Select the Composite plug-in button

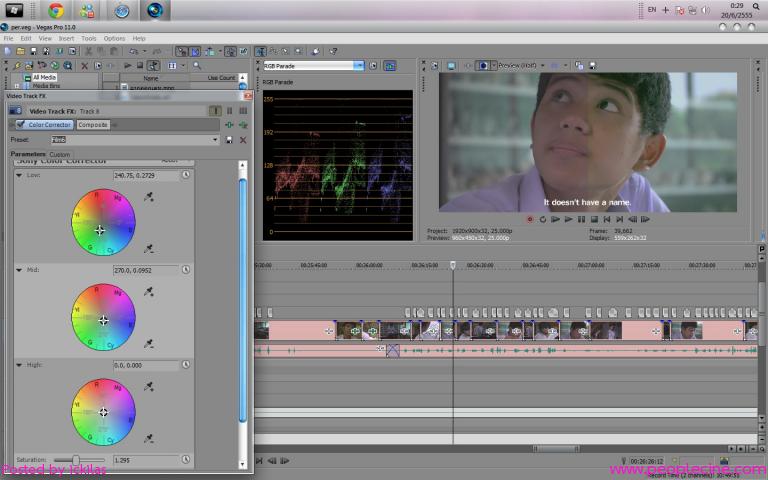pyautogui.click(x=93, y=125)
